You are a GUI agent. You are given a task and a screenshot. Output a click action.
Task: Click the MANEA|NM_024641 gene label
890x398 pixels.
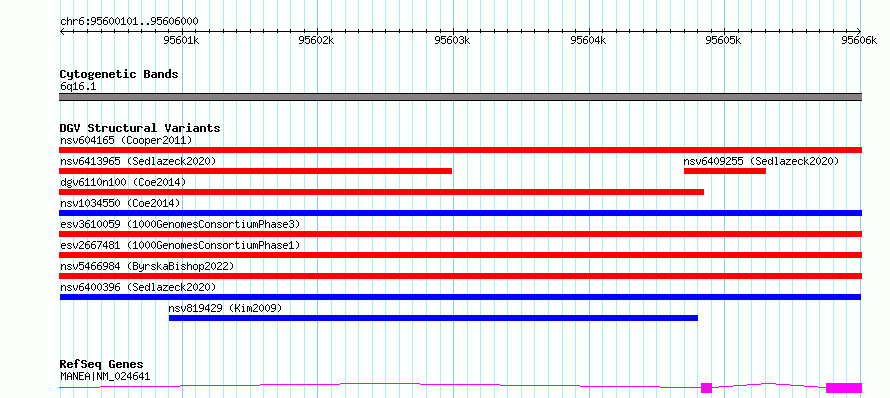105,376
